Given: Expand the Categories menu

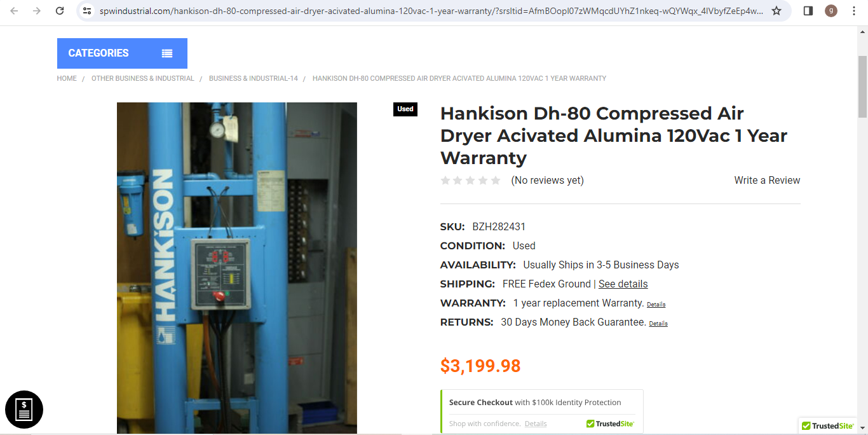Looking at the screenshot, I should 122,53.
